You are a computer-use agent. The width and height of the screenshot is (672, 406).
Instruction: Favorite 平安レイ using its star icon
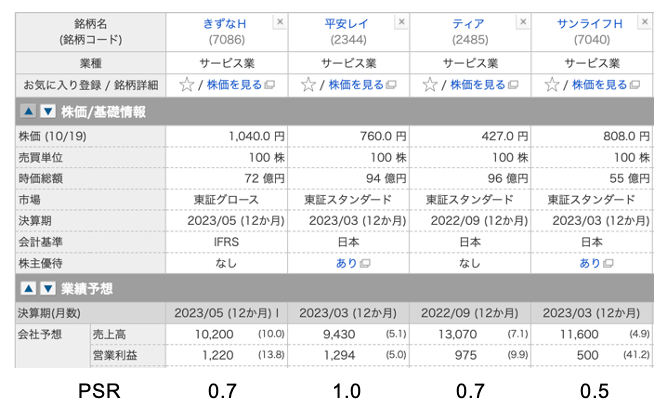(x=309, y=84)
